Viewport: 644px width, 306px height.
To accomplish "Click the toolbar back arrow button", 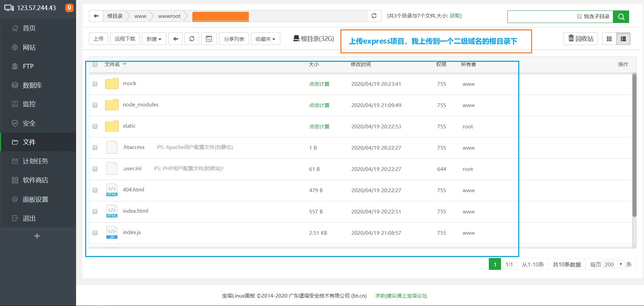I will 175,39.
